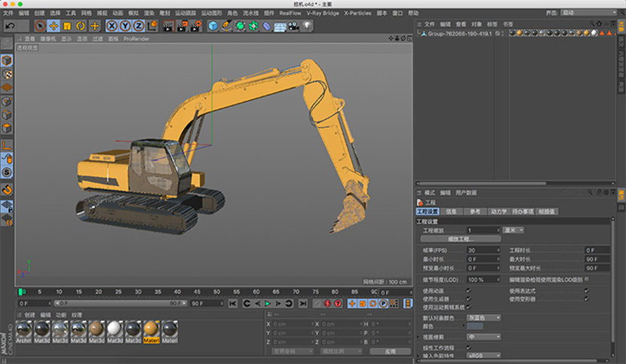Select the Move tool in top toolbar

[x=54, y=26]
